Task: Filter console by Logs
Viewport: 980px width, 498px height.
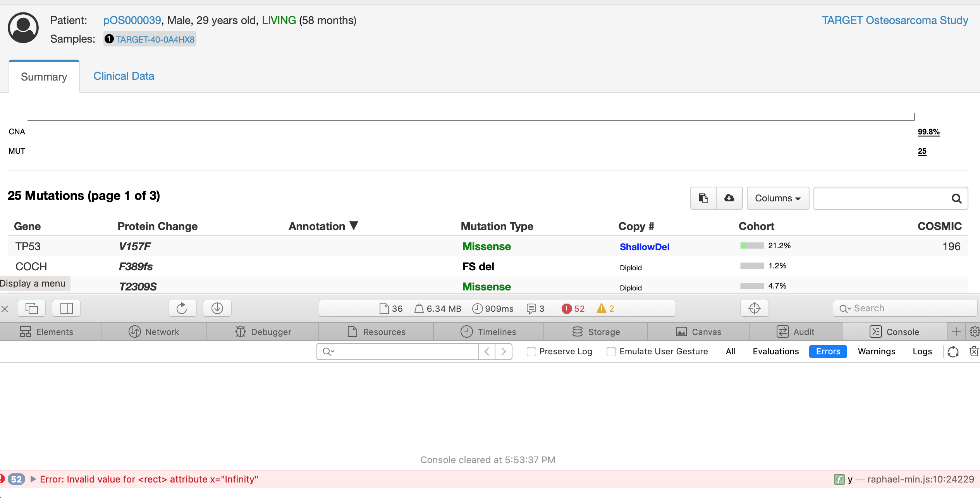Action: (x=922, y=351)
